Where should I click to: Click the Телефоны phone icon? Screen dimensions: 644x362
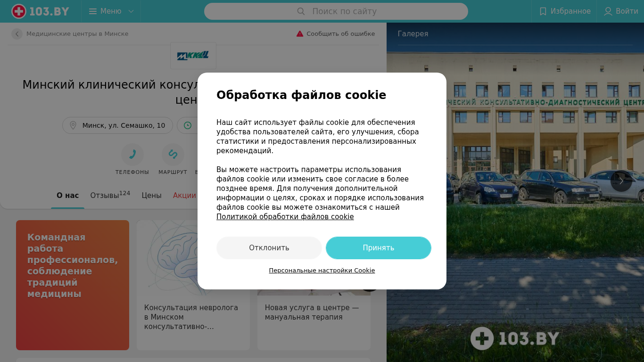click(132, 155)
